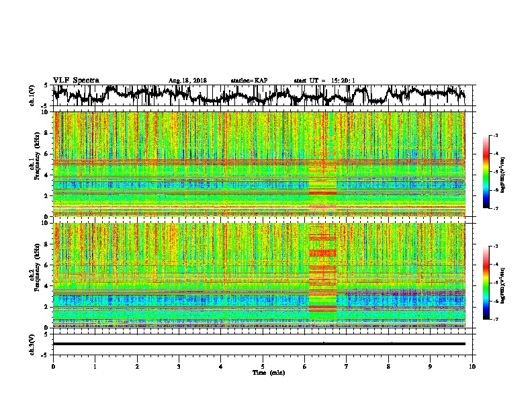Click the flat ch.3 voltage trace

click(259, 344)
